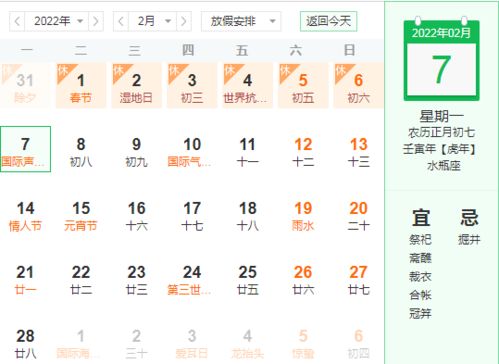Select February 2 湿地日 date

coord(136,86)
